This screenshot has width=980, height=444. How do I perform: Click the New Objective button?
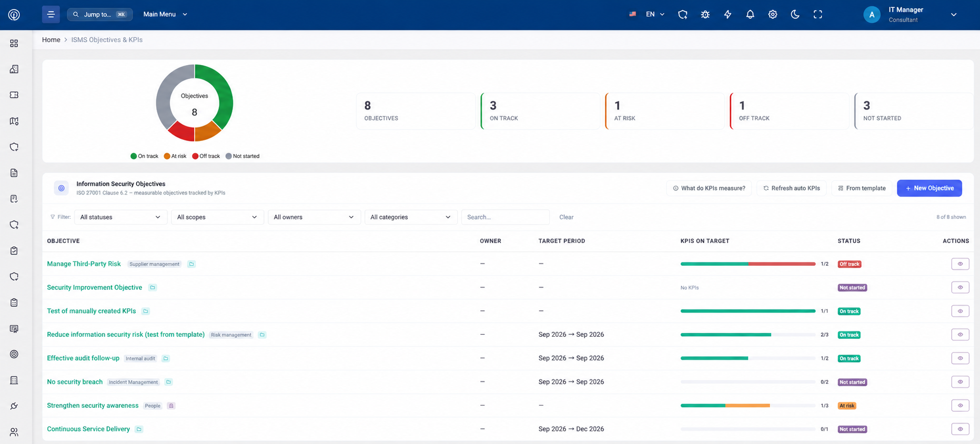[930, 188]
